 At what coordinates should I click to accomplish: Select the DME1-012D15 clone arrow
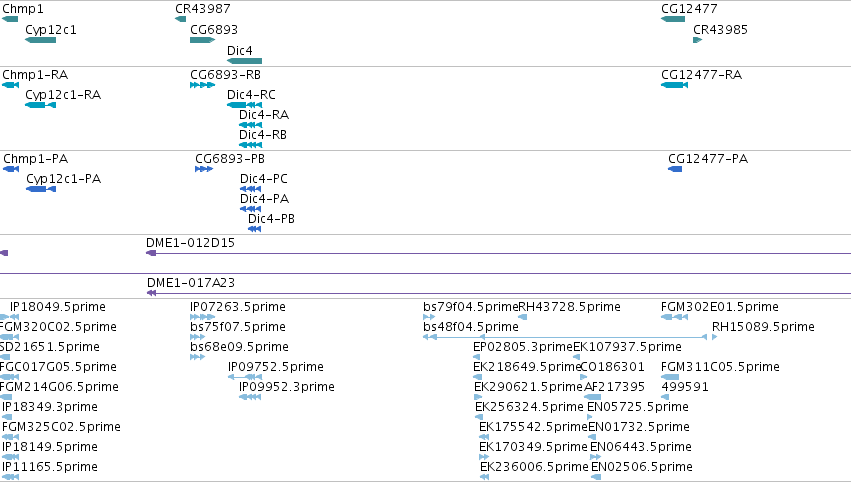pyautogui.click(x=151, y=253)
